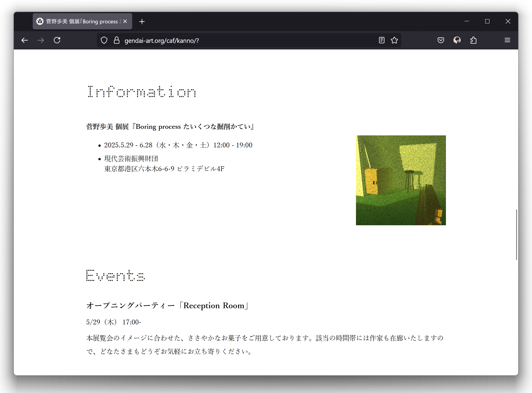Reload the current page
Image resolution: width=532 pixels, height=393 pixels.
click(x=57, y=40)
